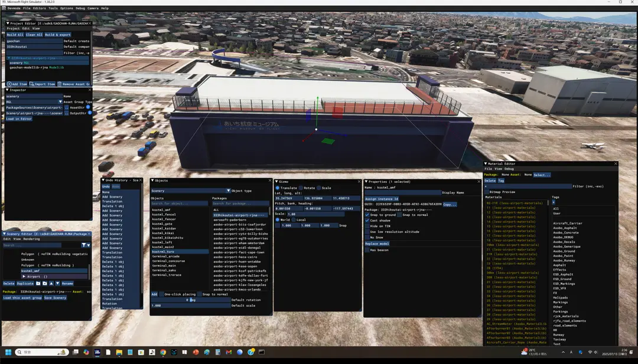The width and height of the screenshot is (638, 364).
Task: Click the Copy... GUID button
Action: click(x=450, y=204)
